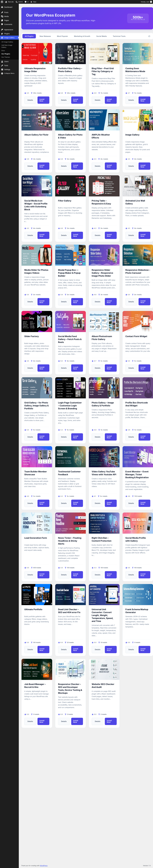Click the Video Gallery banner thumbnail
This screenshot has width=153, height=868.
pos(104,457)
